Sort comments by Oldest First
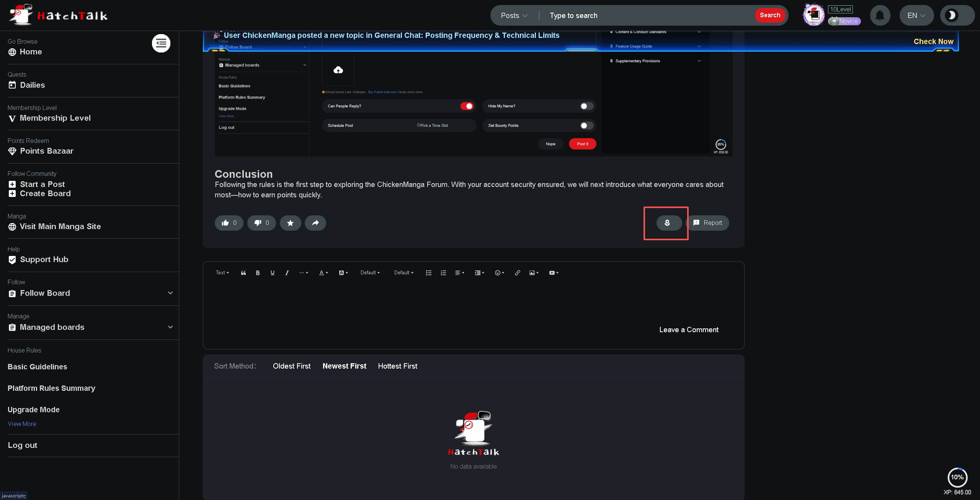 point(292,366)
